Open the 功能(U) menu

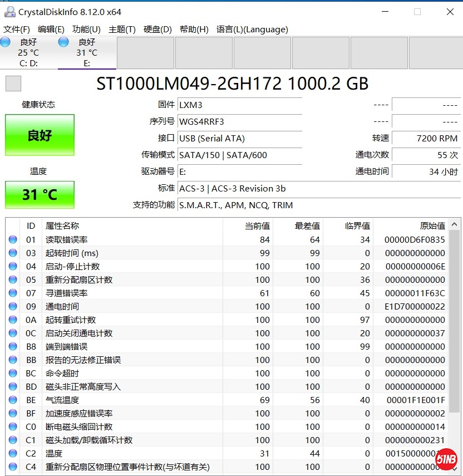coord(86,30)
